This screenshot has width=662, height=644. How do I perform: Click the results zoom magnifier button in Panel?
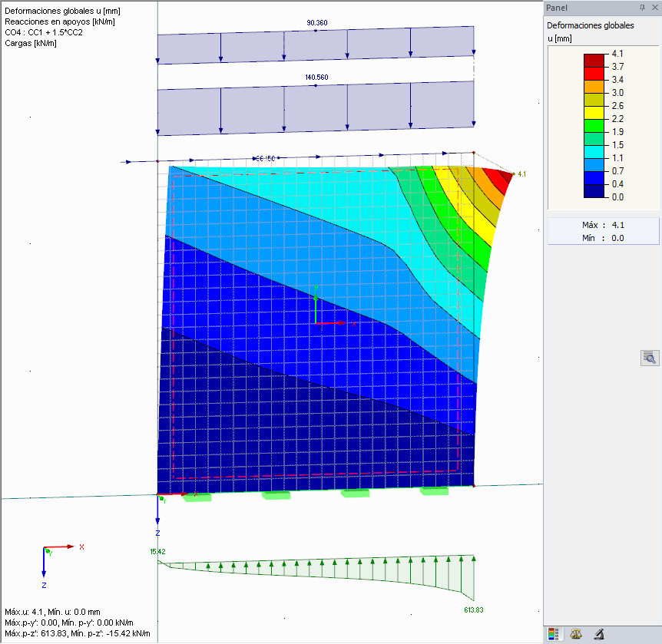tap(650, 358)
